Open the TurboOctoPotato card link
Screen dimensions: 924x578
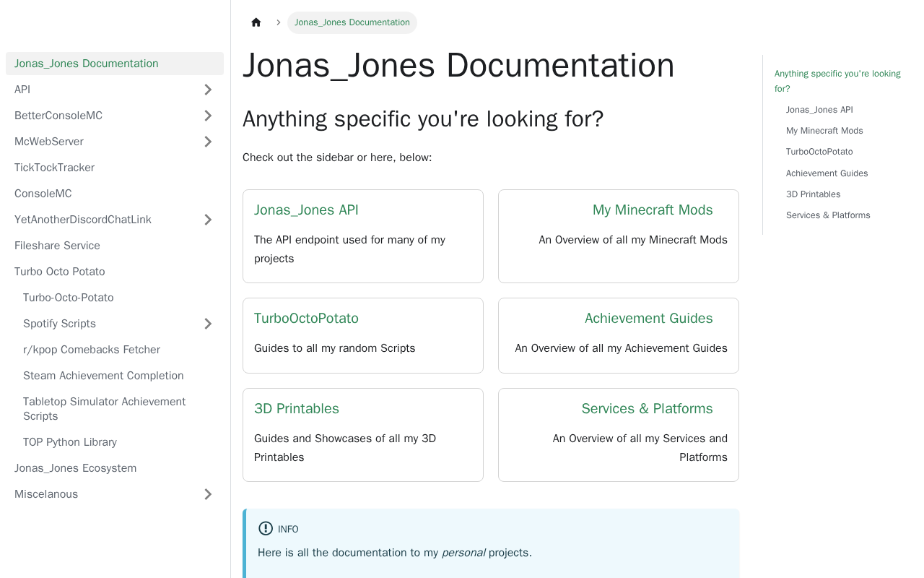pos(306,319)
